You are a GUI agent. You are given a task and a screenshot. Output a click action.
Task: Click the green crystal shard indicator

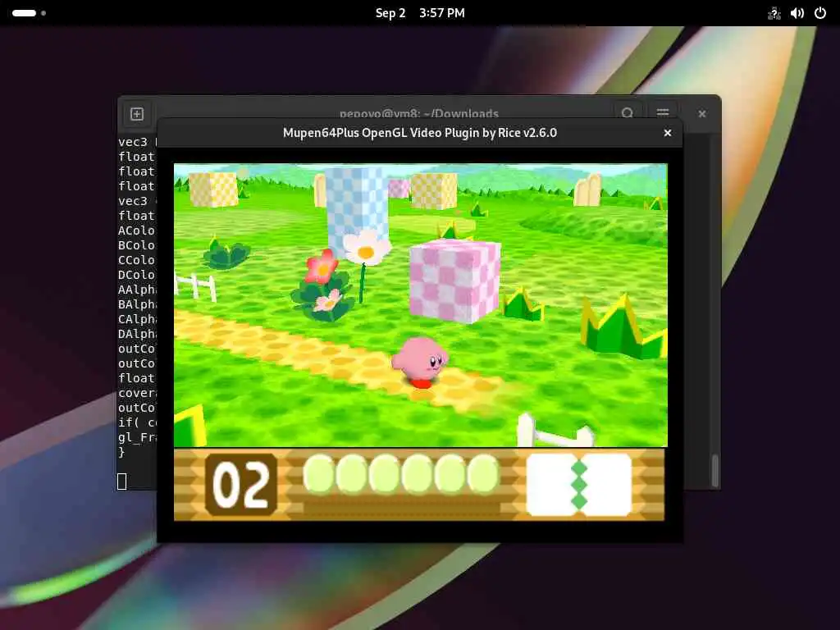579,485
